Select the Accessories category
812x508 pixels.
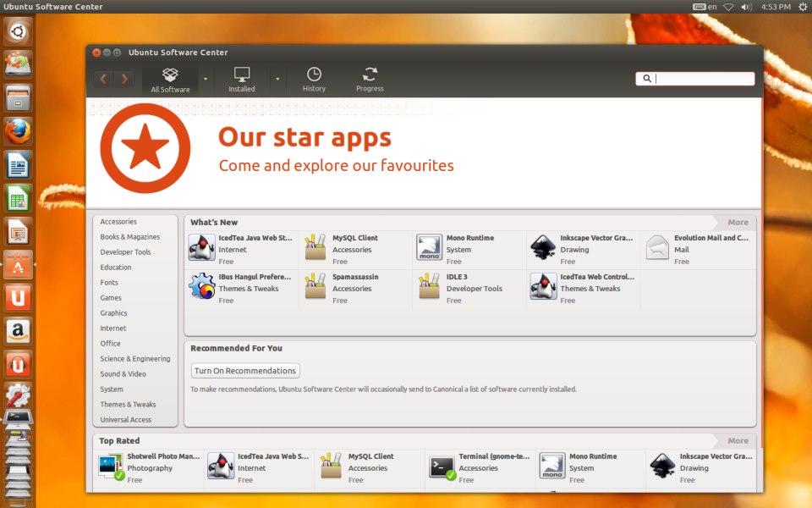click(x=118, y=222)
